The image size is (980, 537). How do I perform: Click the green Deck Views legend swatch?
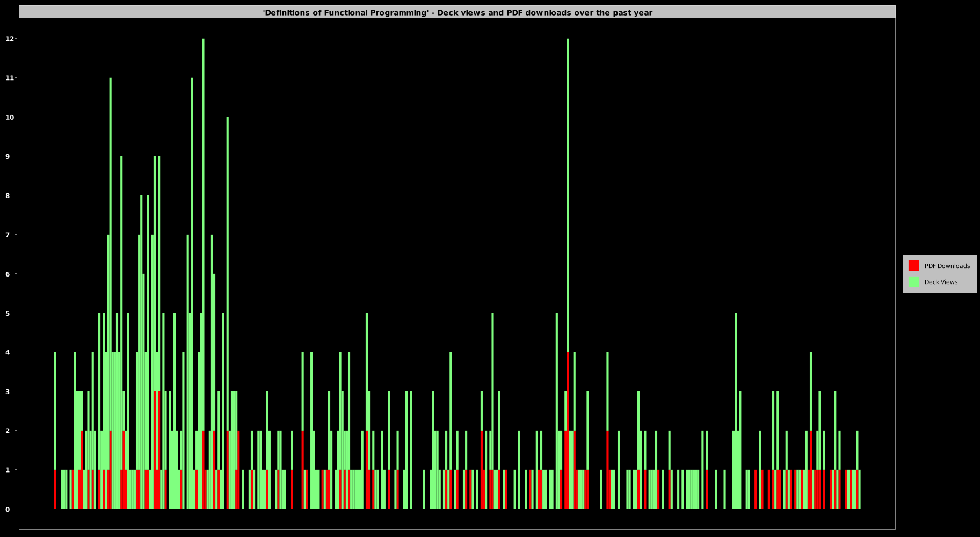[913, 282]
